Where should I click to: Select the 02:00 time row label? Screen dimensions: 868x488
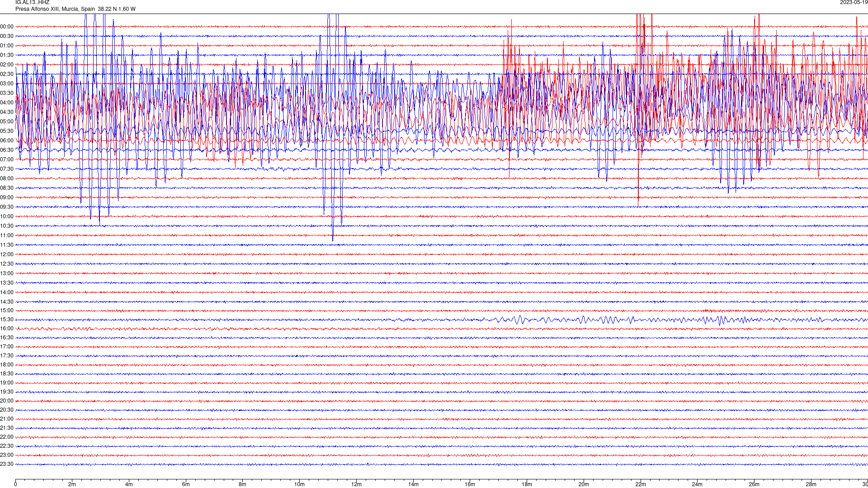pyautogui.click(x=7, y=65)
